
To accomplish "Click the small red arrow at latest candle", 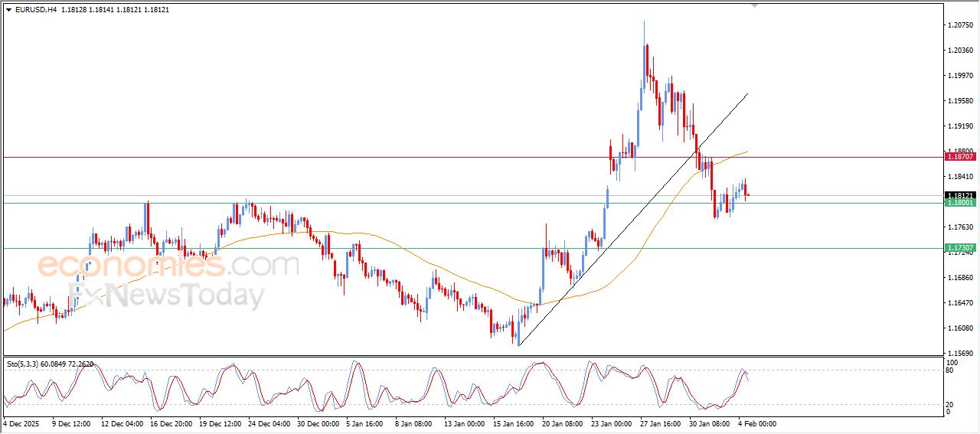I will (x=748, y=195).
